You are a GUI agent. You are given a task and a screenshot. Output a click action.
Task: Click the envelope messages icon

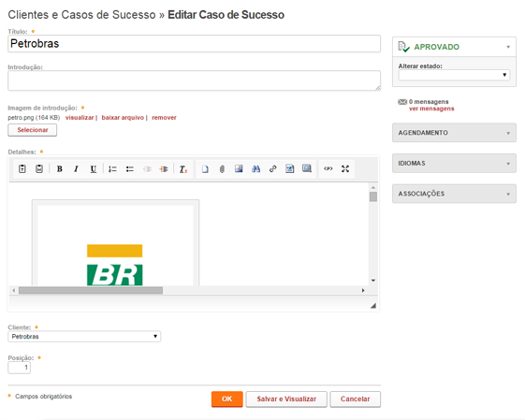402,102
